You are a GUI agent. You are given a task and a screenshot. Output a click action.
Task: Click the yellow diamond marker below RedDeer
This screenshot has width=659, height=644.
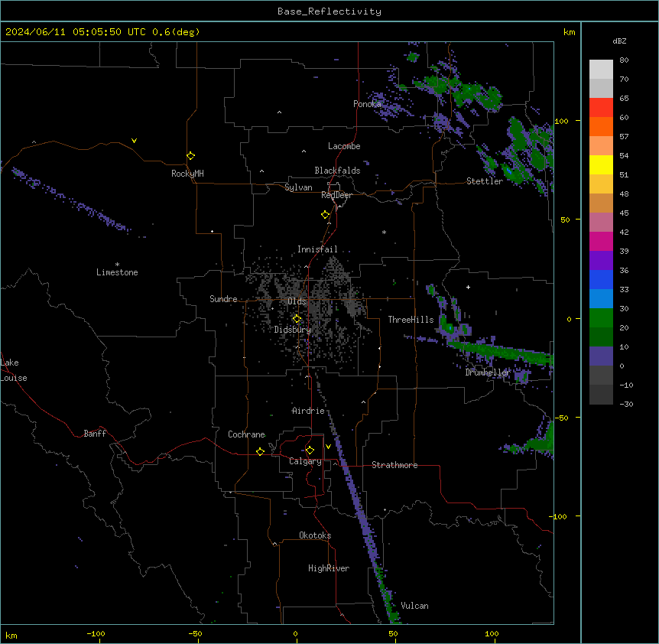click(x=325, y=215)
